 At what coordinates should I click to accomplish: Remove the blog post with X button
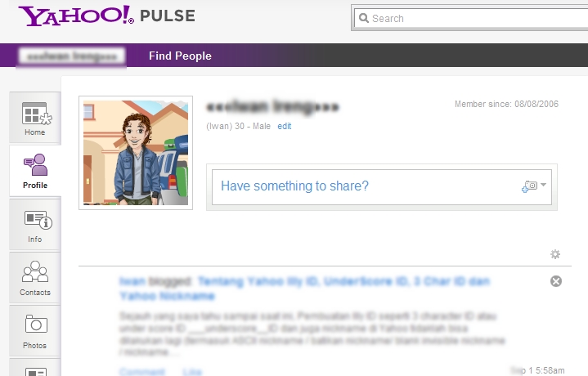pyautogui.click(x=556, y=281)
